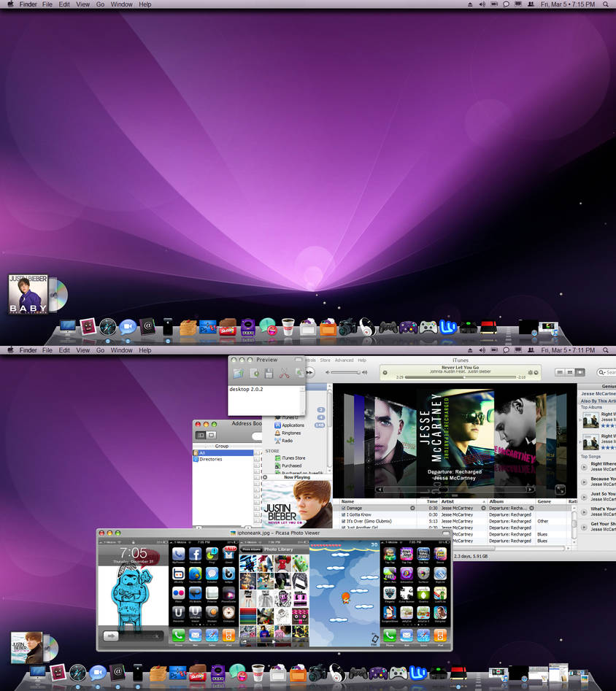
Task: Open Ringtones in iTunes sidebar
Action: pyautogui.click(x=291, y=433)
